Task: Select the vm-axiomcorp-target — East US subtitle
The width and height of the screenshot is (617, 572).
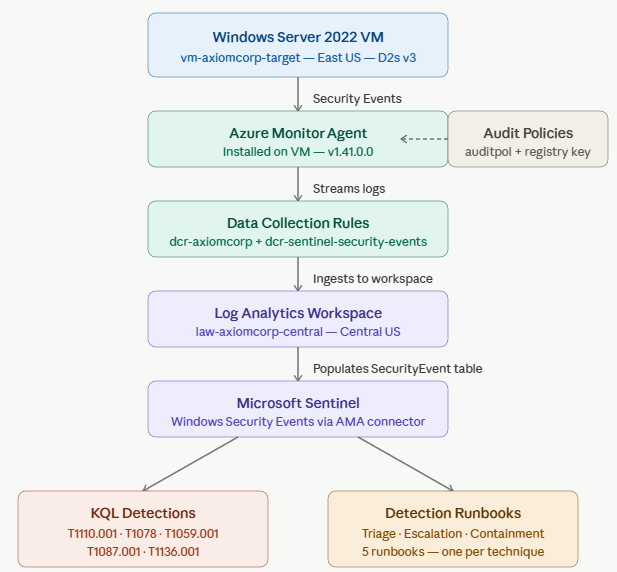Action: 298,57
